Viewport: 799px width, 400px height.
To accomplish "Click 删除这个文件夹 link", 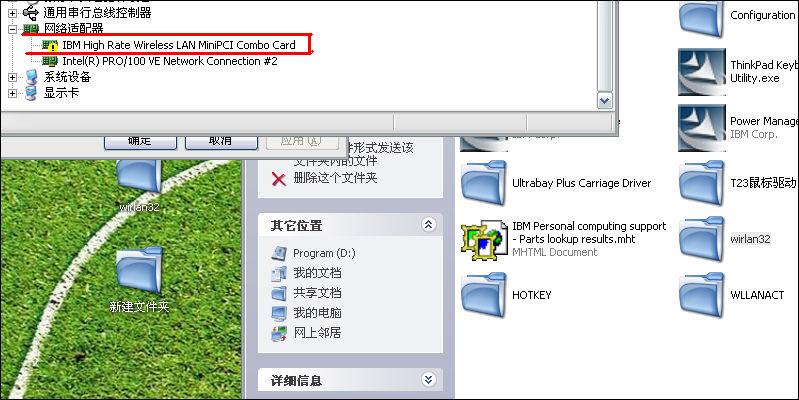I will [x=335, y=178].
